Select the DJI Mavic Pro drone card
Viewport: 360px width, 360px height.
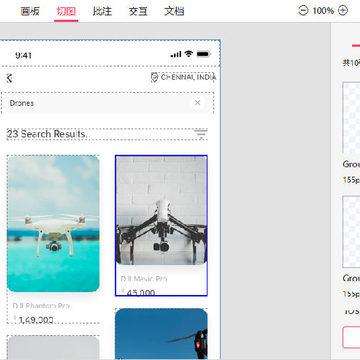(161, 226)
